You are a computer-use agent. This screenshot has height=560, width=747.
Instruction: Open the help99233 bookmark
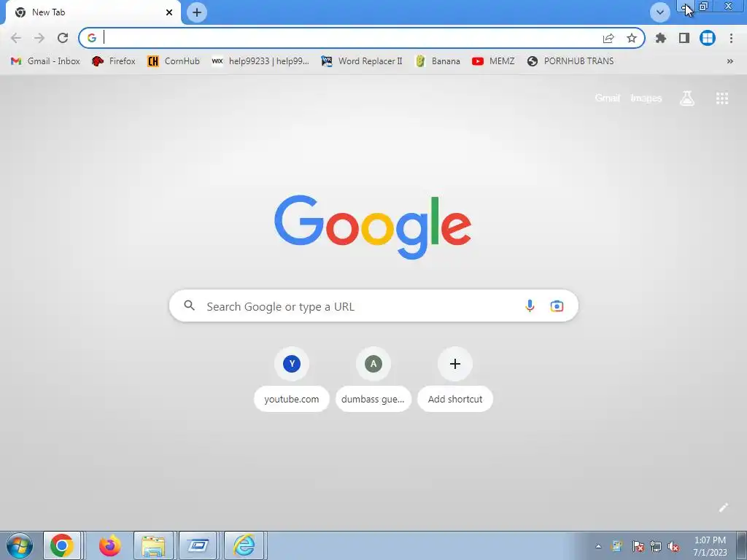tap(260, 61)
